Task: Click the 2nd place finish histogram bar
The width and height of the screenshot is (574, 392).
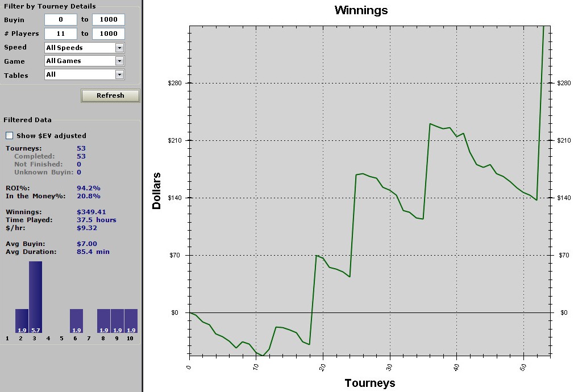Action: pyautogui.click(x=22, y=320)
